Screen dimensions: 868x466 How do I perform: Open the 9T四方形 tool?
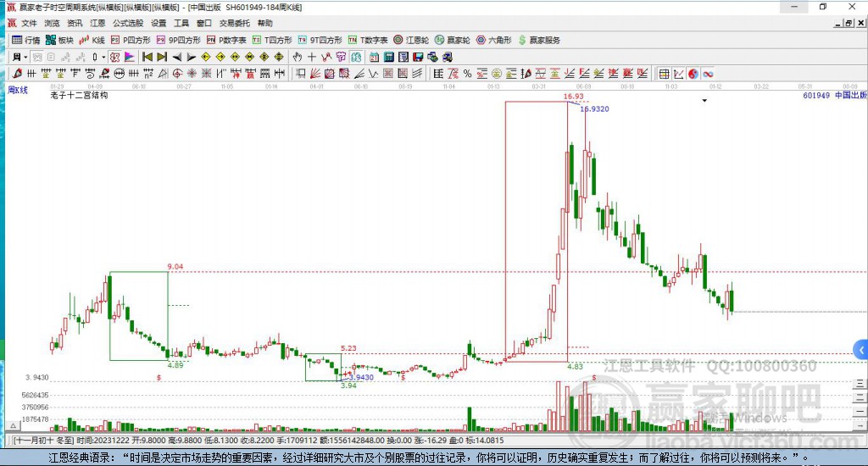320,40
